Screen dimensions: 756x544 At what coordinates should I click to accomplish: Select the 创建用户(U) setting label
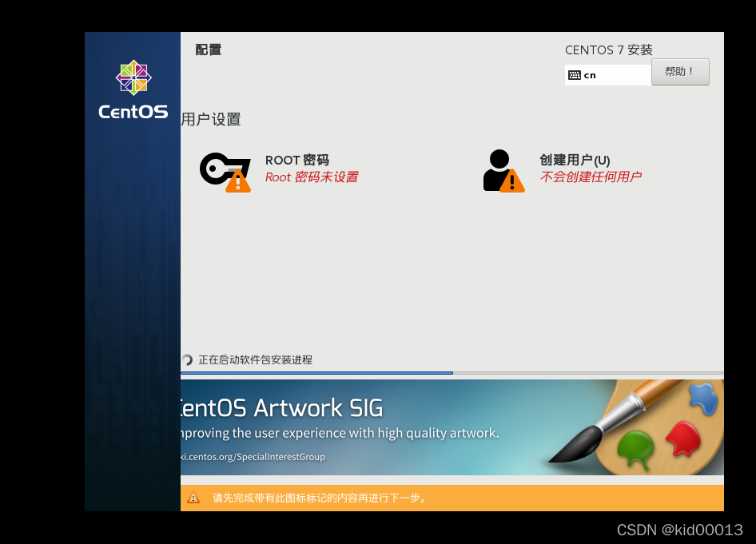pos(575,160)
